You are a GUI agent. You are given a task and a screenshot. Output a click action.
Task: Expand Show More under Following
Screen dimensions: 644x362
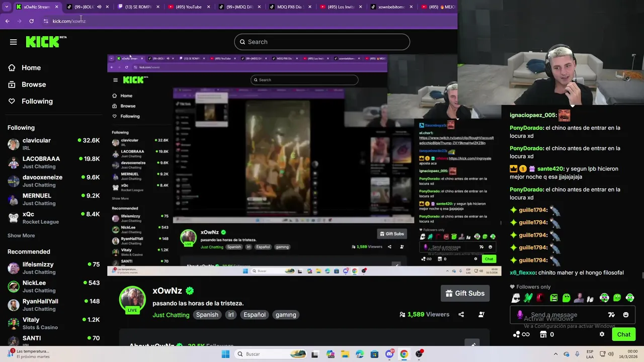point(21,235)
